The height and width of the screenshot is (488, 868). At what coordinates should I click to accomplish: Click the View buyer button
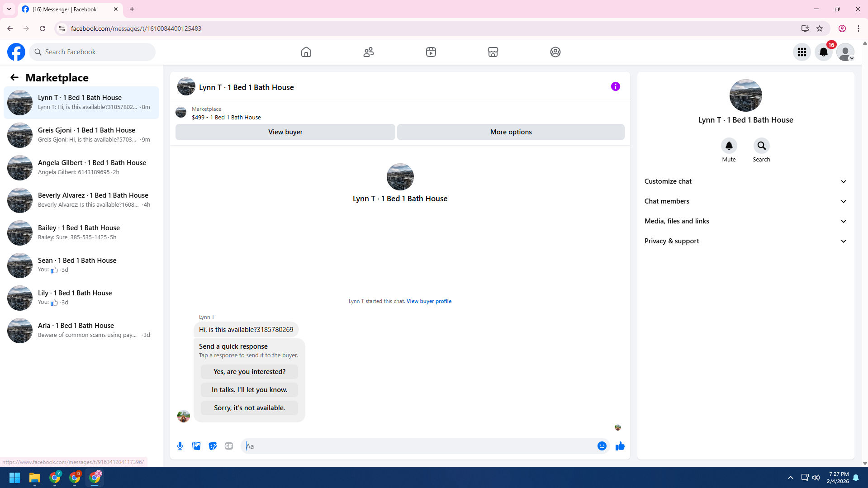tap(285, 132)
